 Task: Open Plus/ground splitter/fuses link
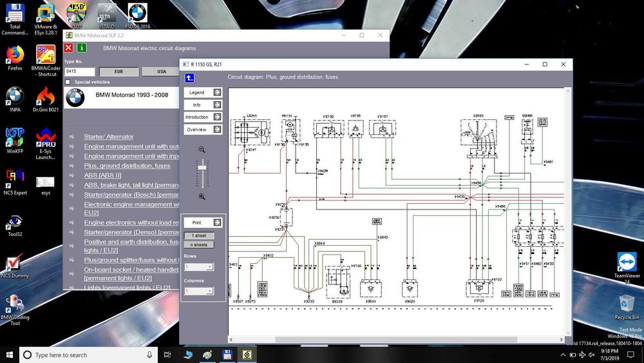(131, 260)
